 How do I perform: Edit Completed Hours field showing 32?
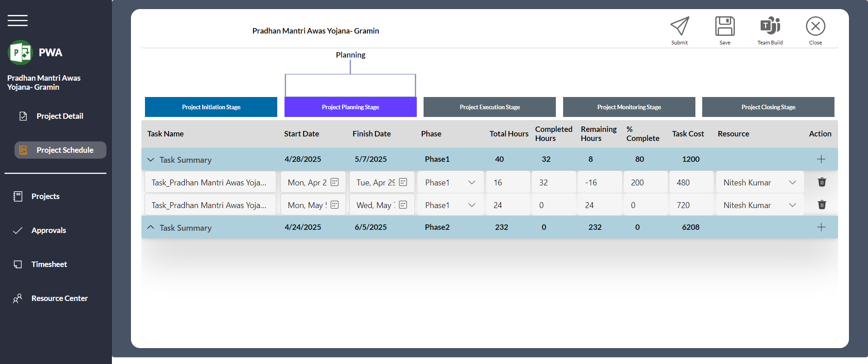[x=554, y=182]
